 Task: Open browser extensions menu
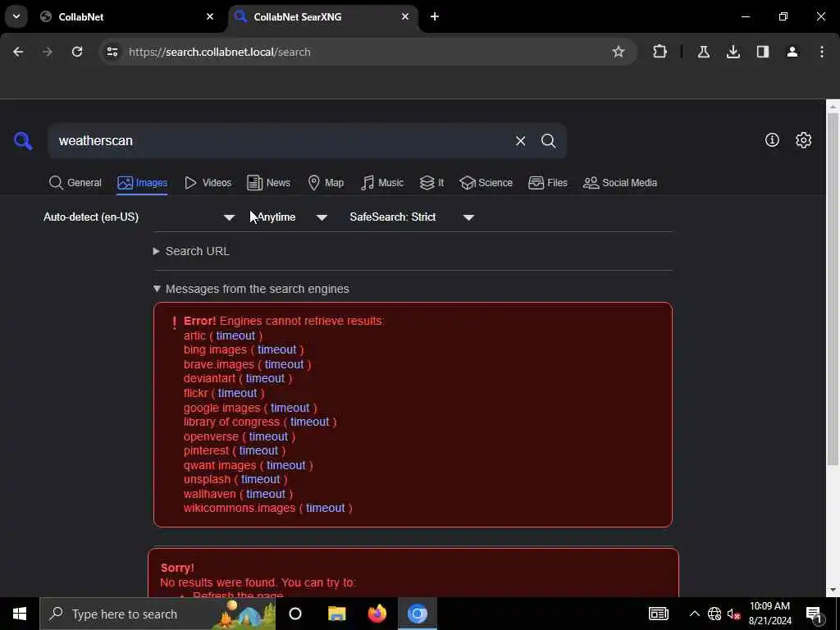[660, 52]
